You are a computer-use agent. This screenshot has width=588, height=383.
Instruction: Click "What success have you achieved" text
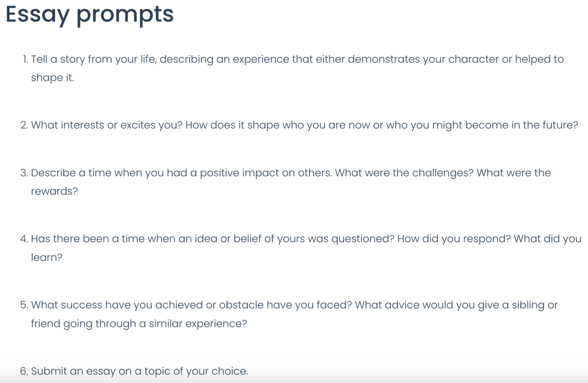coord(117,305)
